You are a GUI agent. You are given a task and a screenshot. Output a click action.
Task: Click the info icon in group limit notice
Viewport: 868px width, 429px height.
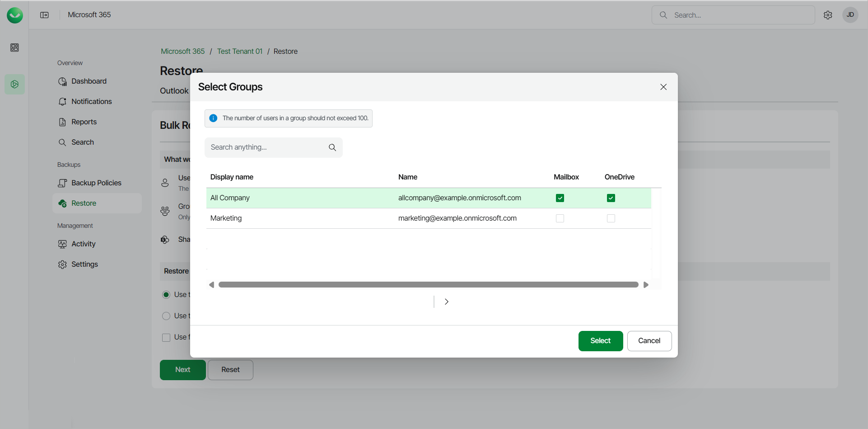pyautogui.click(x=213, y=118)
